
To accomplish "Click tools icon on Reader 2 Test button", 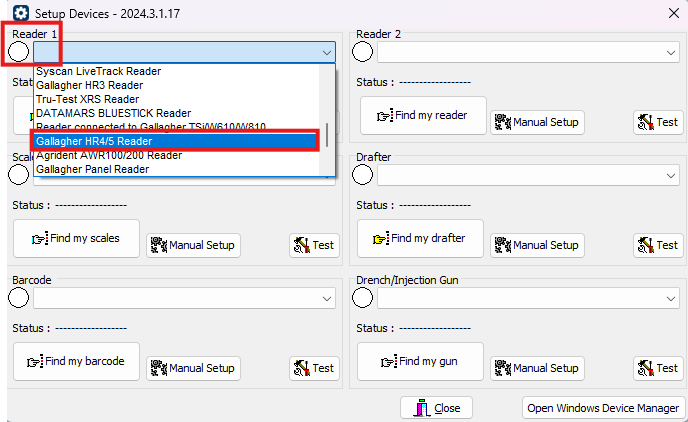I will pyautogui.click(x=645, y=122).
